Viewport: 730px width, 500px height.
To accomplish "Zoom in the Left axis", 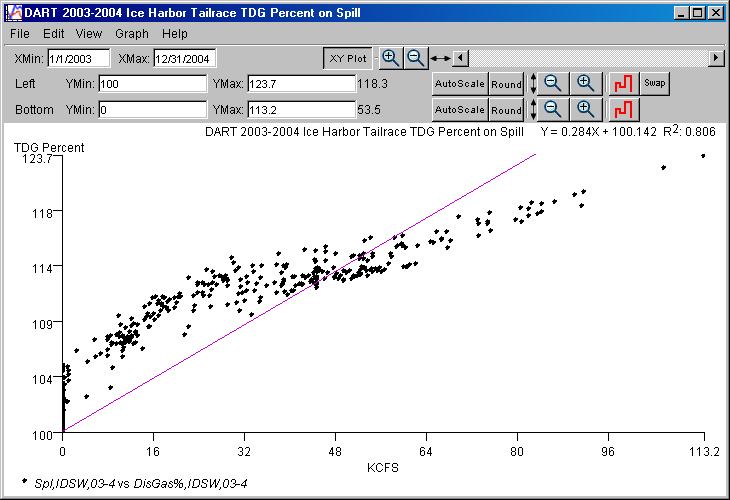I will [x=587, y=83].
